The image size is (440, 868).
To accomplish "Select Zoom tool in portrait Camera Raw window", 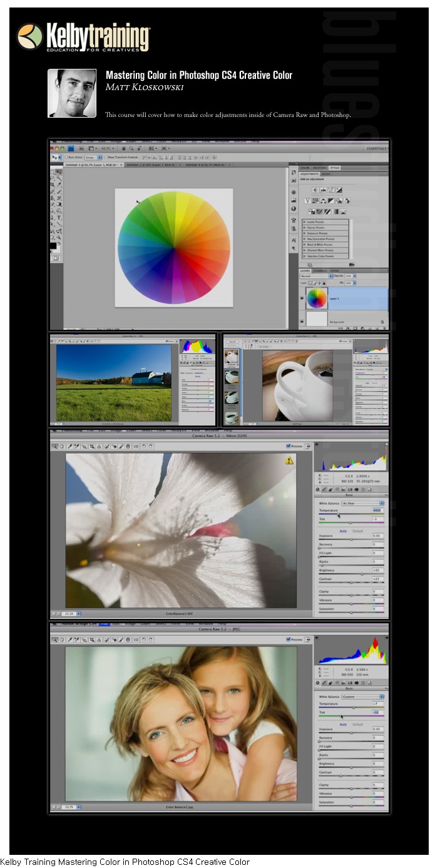I will point(54,640).
